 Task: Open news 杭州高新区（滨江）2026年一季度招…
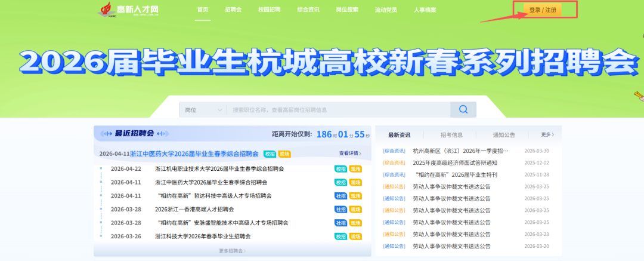coord(461,151)
